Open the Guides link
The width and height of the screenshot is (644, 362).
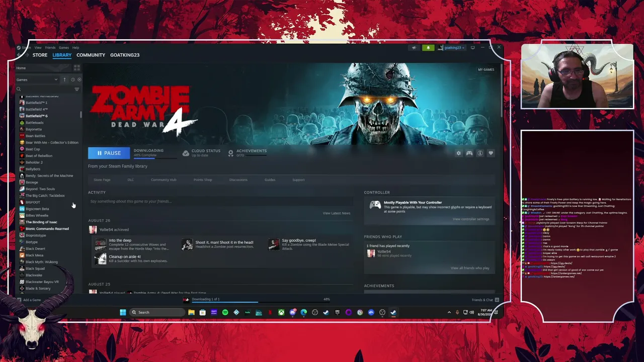[x=270, y=179]
